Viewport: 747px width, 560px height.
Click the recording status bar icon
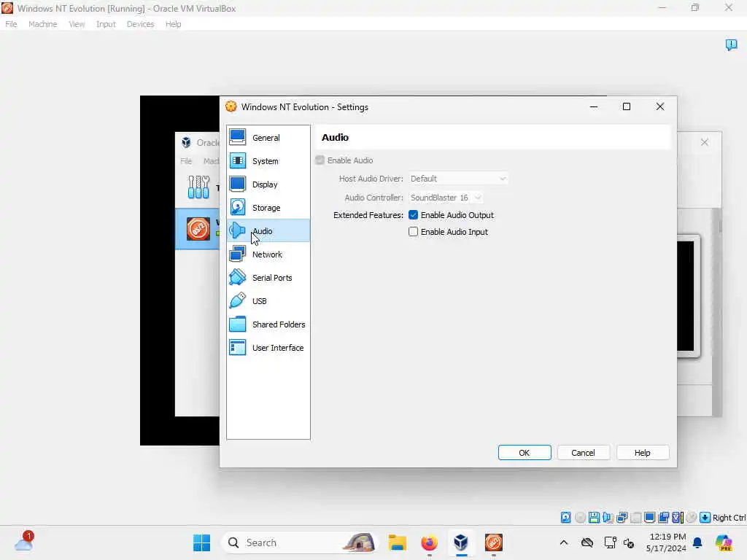point(692,518)
